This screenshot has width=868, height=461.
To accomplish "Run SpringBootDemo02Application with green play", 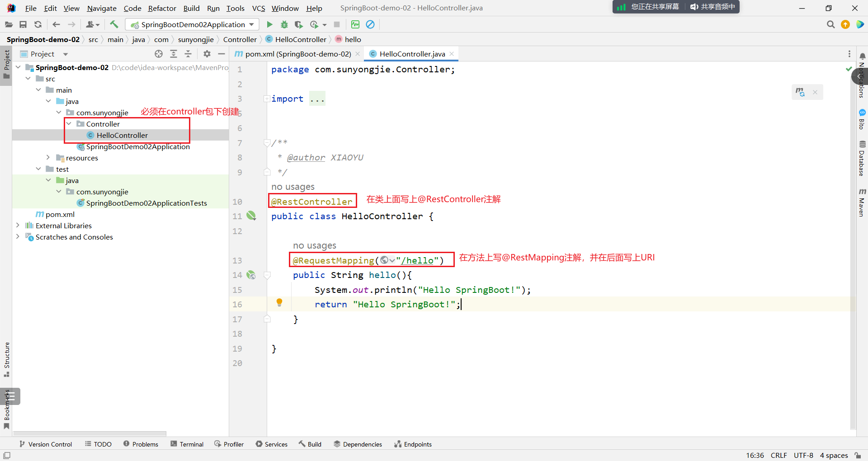I will coord(269,24).
